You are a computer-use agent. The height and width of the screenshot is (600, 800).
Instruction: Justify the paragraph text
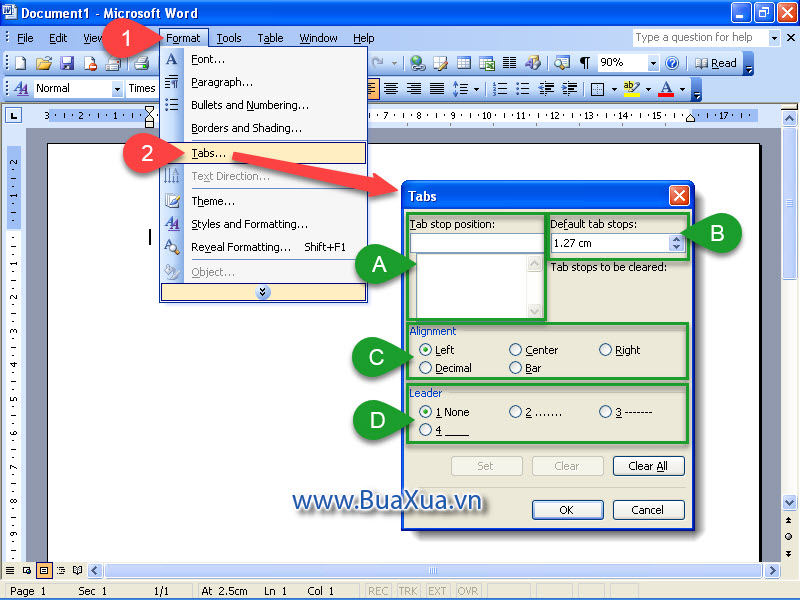pos(437,89)
